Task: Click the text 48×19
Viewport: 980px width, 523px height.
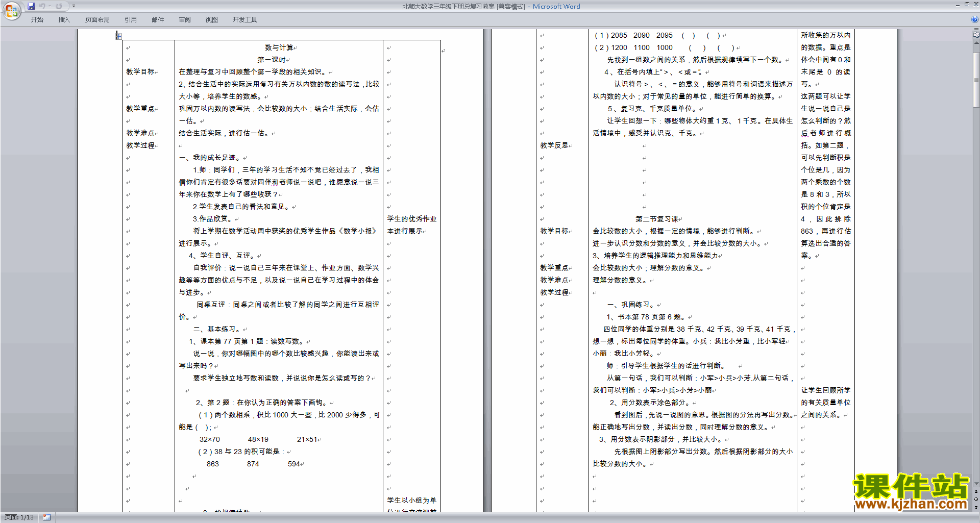Action: coord(258,439)
